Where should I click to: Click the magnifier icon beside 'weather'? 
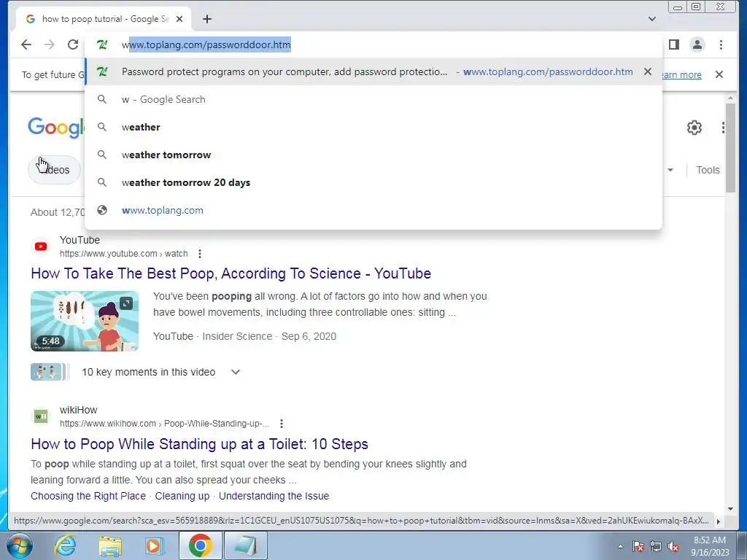click(x=102, y=127)
